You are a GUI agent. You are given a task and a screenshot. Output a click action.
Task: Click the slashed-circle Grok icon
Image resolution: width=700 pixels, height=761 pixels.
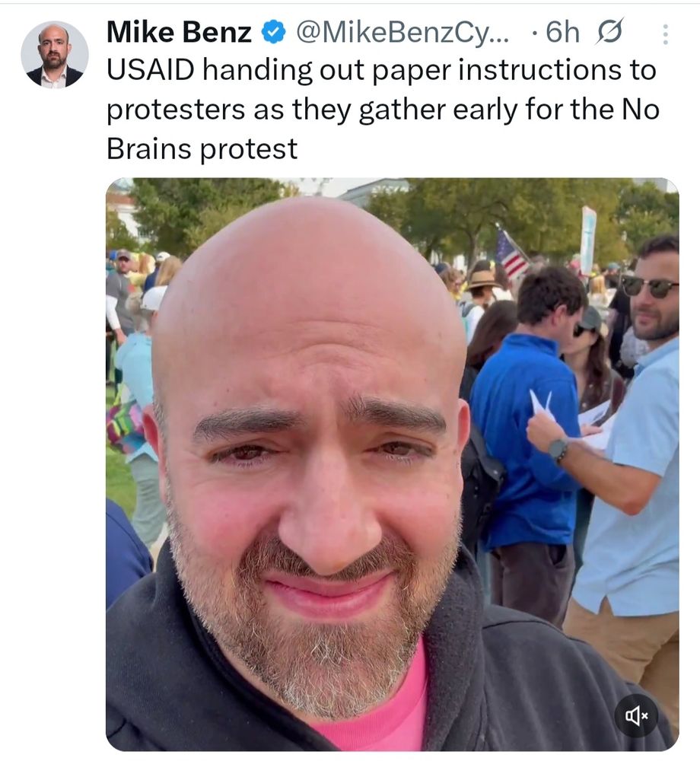coord(609,32)
